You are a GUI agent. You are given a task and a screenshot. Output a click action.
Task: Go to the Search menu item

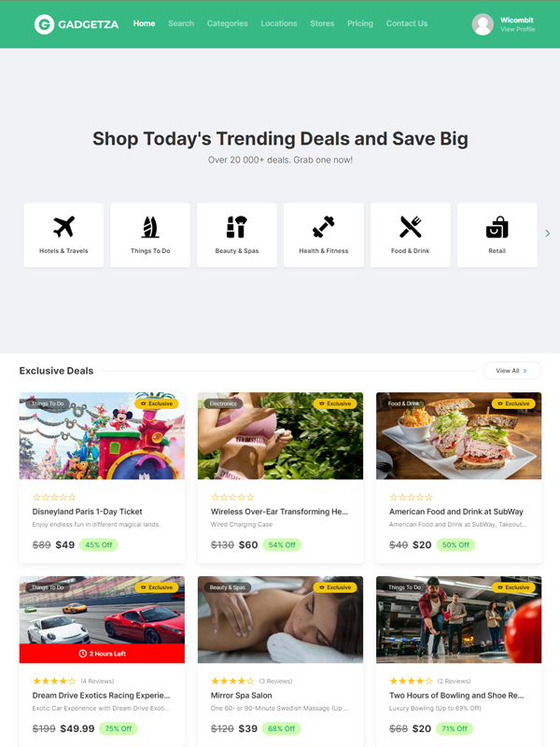(x=181, y=23)
